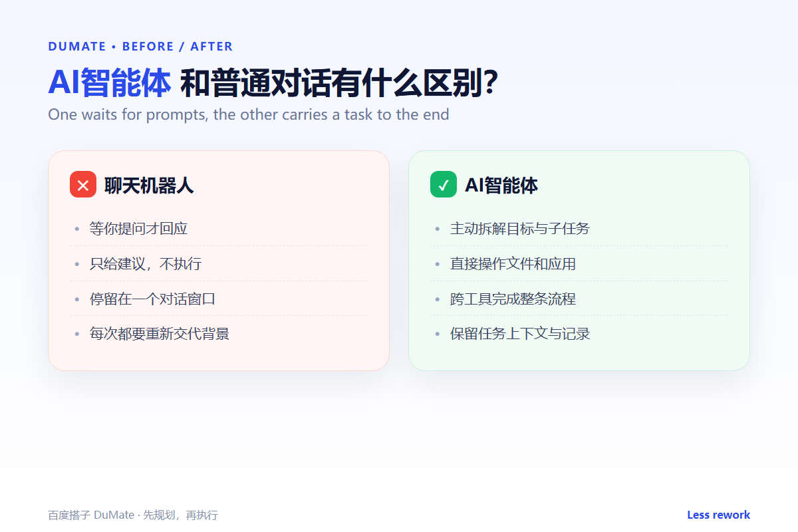This screenshot has width=798, height=532.
Task: Select the bullet 只给建议，不执行
Action: click(x=146, y=264)
